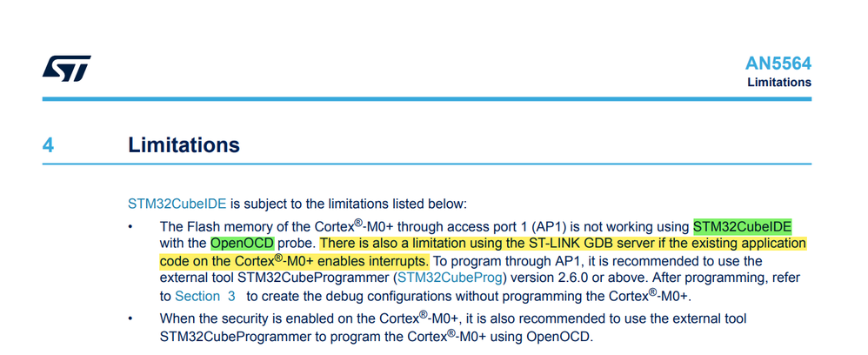Click the blue section number 4

(x=48, y=145)
